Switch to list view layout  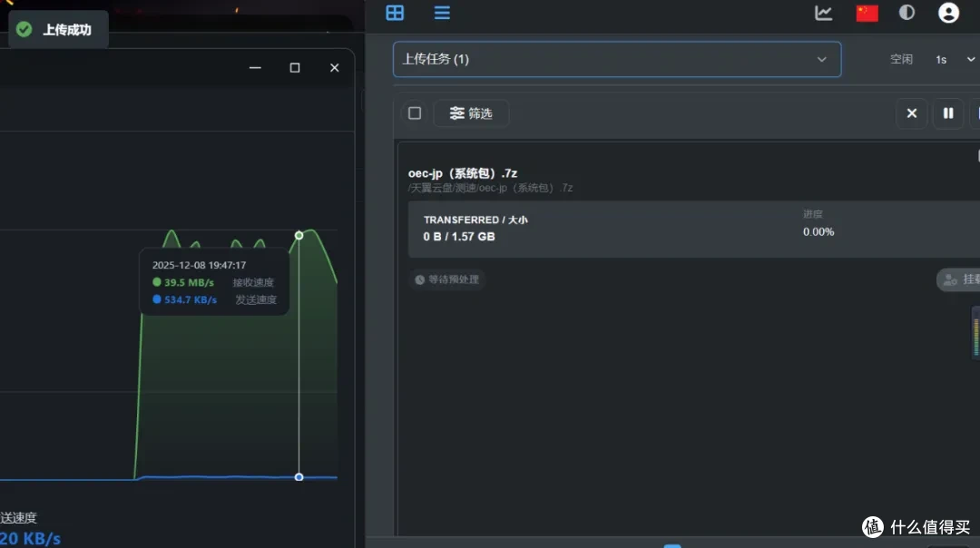442,13
